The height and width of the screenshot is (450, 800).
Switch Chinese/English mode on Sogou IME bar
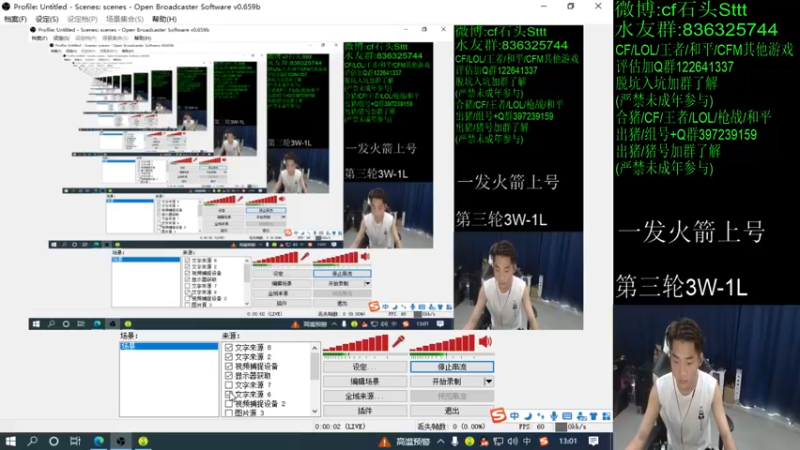point(514,416)
